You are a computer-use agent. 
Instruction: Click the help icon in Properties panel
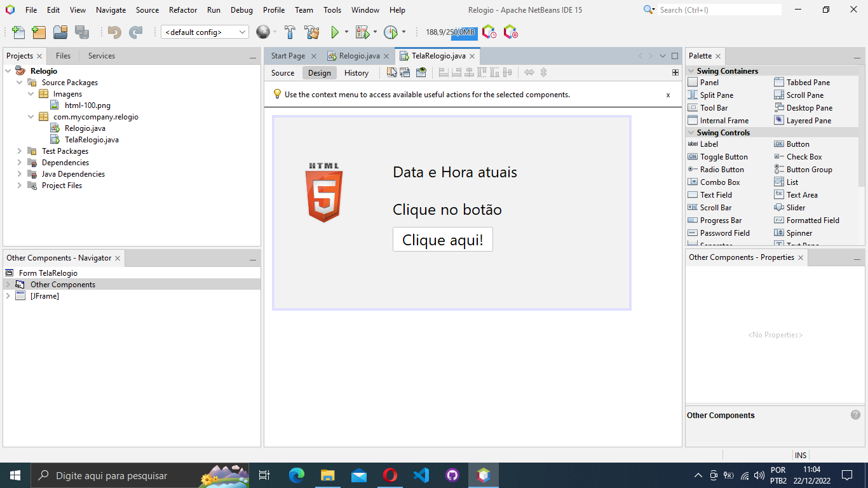pos(855,414)
